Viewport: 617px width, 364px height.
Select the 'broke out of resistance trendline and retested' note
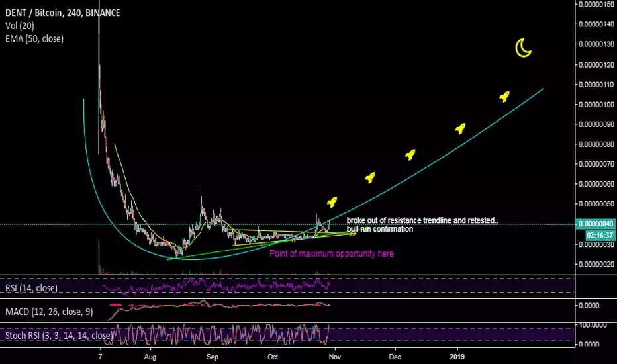pyautogui.click(x=422, y=220)
